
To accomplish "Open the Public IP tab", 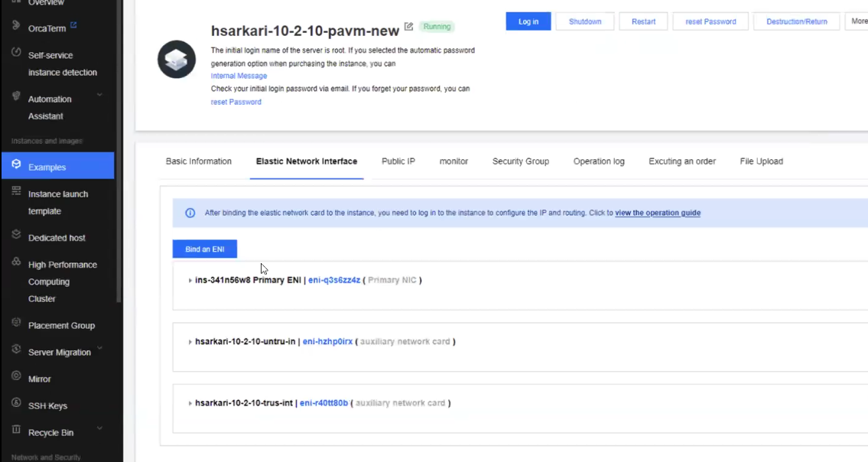I will click(x=398, y=161).
